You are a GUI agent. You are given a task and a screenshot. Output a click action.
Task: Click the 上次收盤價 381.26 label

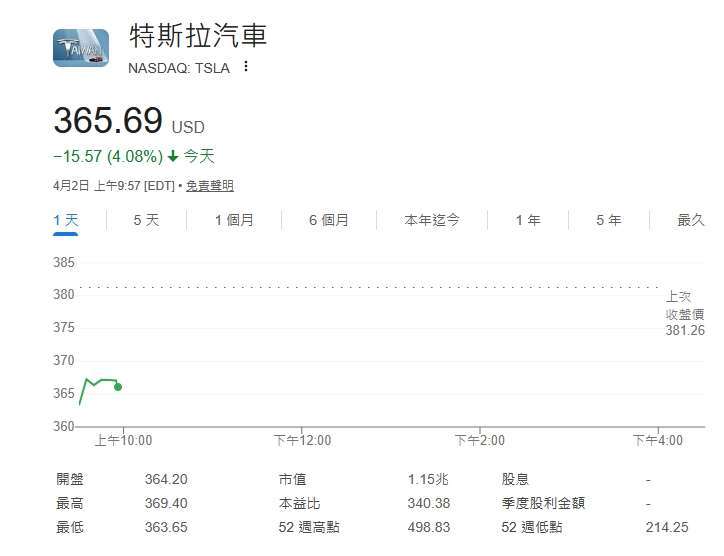(x=685, y=313)
